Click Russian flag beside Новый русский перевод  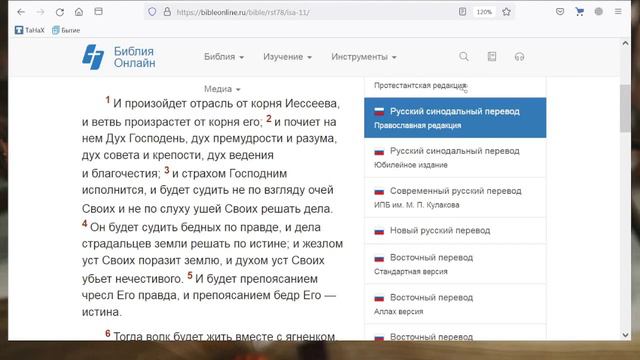379,231
